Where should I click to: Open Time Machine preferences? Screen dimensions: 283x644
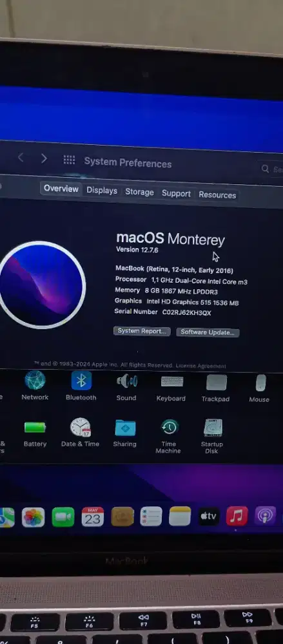pos(169,436)
